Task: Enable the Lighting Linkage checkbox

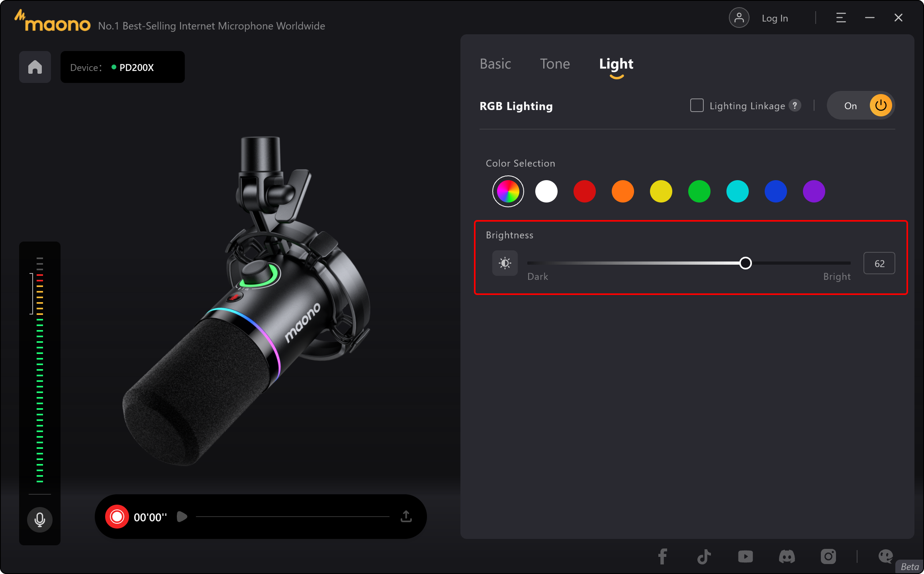Action: (697, 106)
